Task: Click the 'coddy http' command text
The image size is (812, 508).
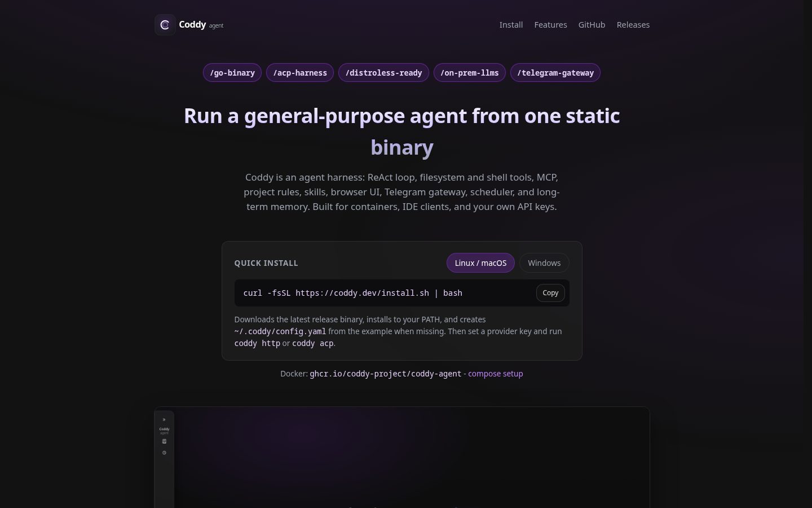Action: 257,343
